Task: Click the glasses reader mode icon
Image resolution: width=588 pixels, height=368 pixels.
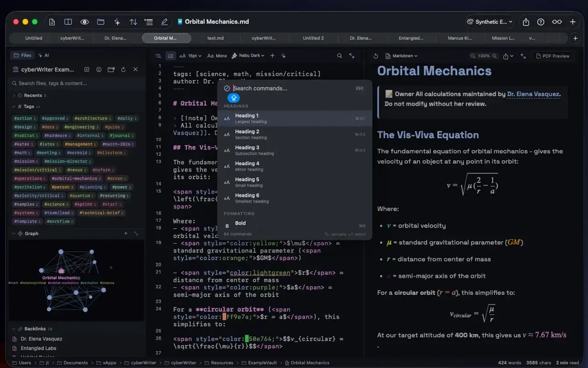Action: click(x=556, y=22)
